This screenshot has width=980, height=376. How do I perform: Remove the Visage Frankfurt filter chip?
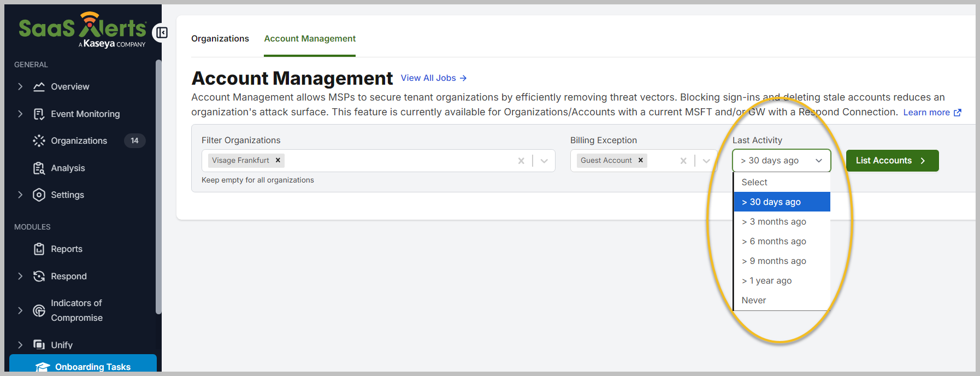click(278, 160)
